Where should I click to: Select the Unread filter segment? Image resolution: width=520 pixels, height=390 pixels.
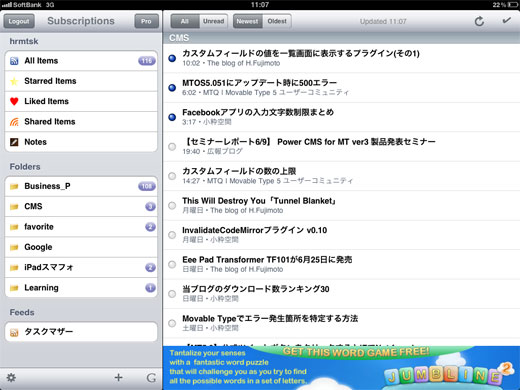tap(214, 21)
